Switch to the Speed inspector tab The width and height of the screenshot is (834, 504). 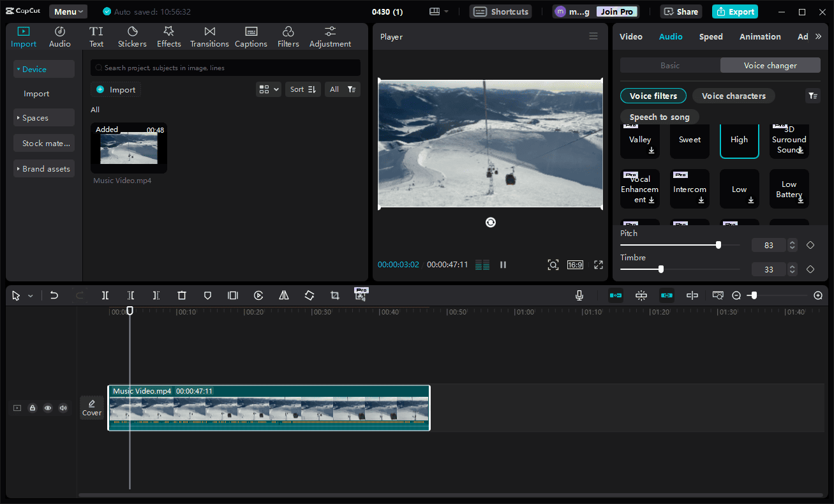[x=711, y=36]
